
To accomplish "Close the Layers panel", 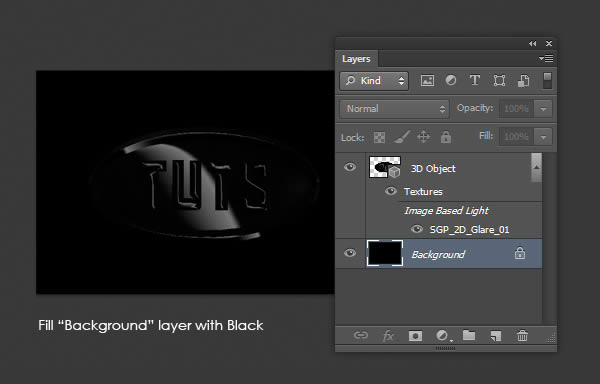I will point(549,44).
